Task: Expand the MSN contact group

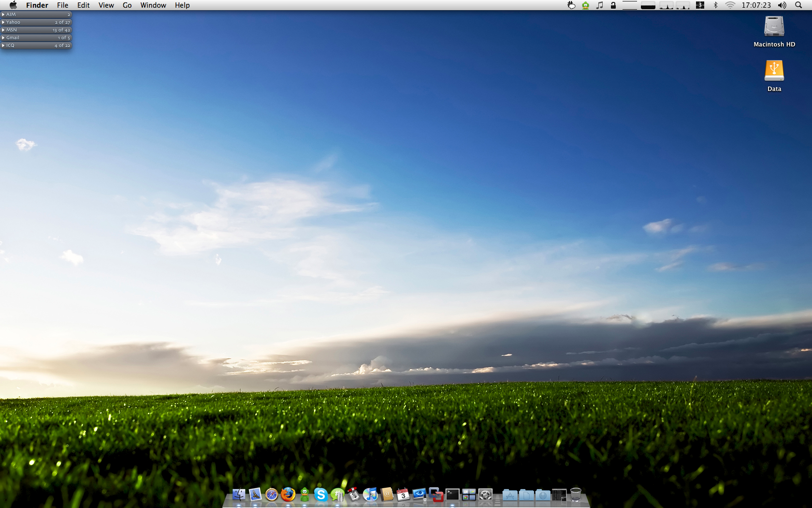Action: coord(3,30)
